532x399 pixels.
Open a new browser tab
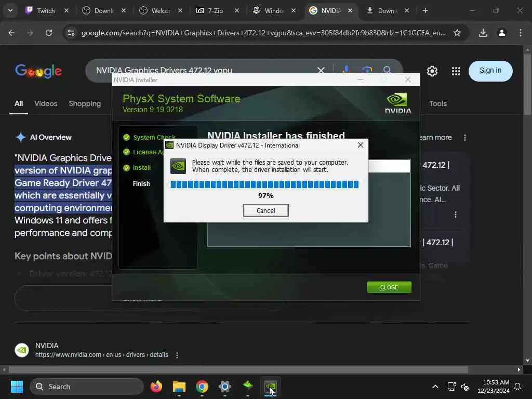pyautogui.click(x=425, y=10)
